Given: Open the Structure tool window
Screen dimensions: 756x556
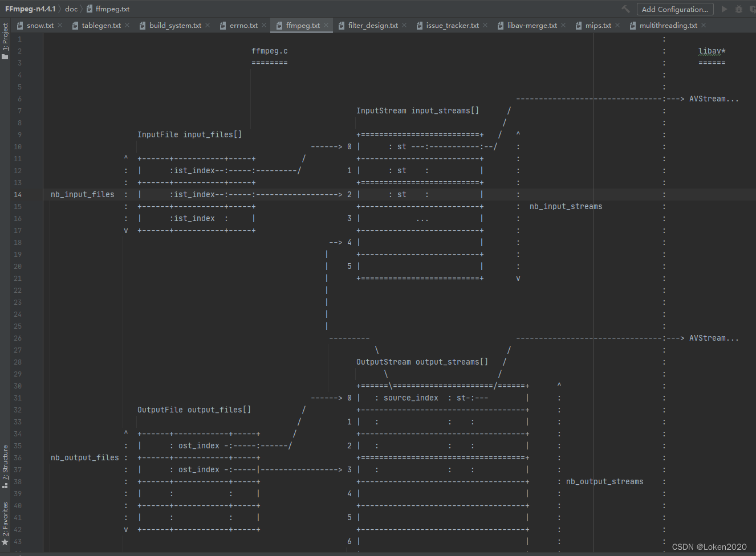Looking at the screenshot, I should coord(5,467).
